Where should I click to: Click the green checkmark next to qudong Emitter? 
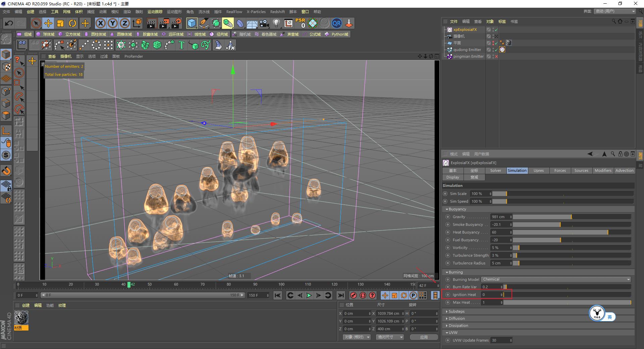pyautogui.click(x=496, y=49)
